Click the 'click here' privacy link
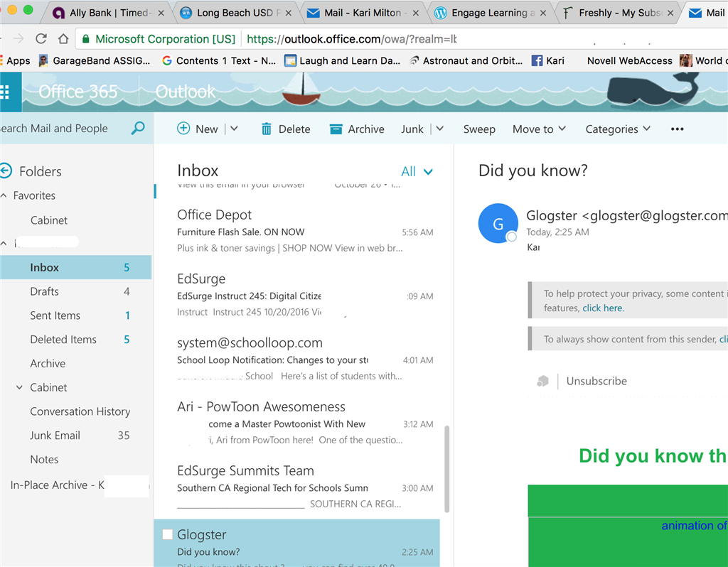The height and width of the screenshot is (567, 728). (603, 308)
